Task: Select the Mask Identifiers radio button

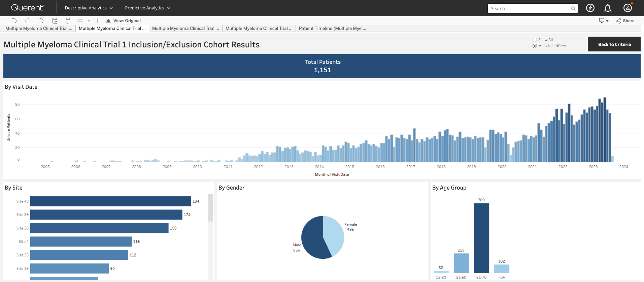Action: (x=535, y=46)
